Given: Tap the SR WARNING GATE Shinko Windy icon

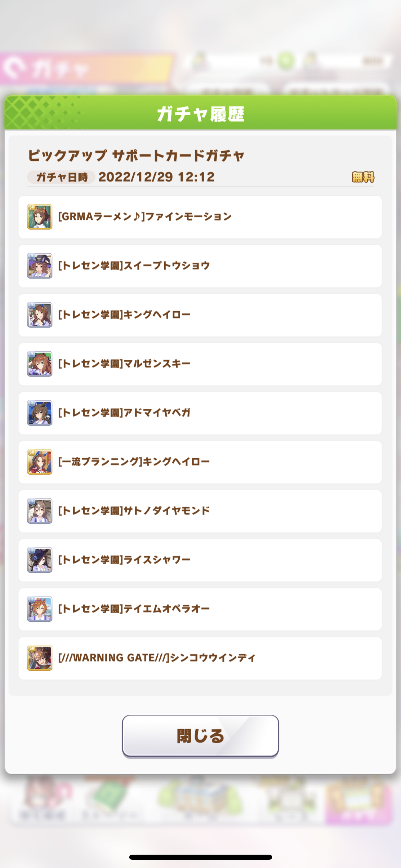Looking at the screenshot, I should (x=40, y=658).
